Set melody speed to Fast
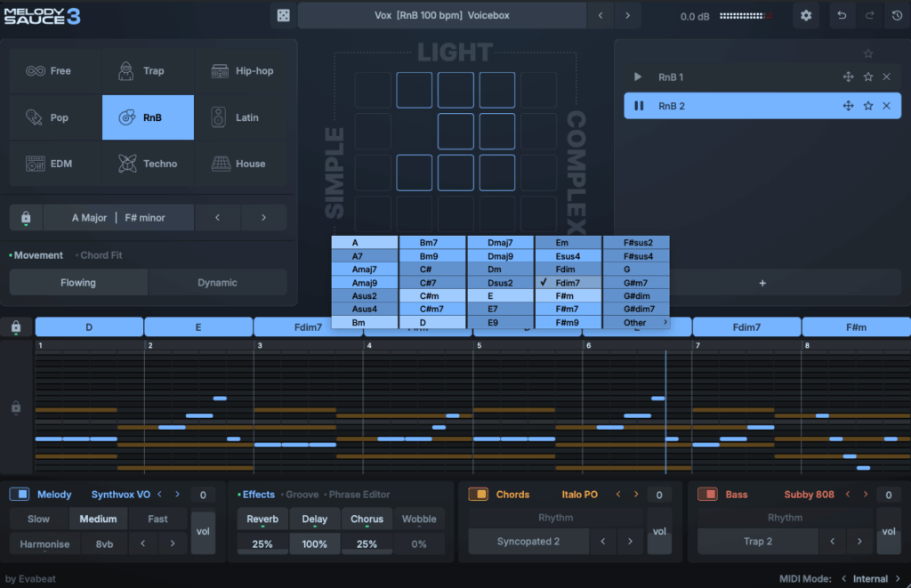 (x=157, y=519)
